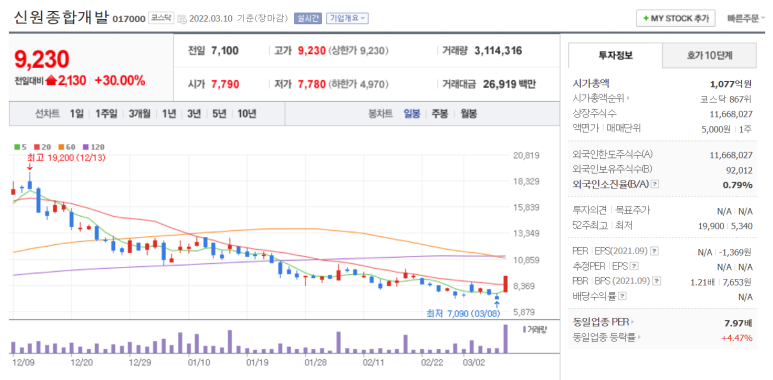Viewport: 773px width, 380px height.
Task: Select the 월봉 monthly candle chart
Action: [x=469, y=114]
